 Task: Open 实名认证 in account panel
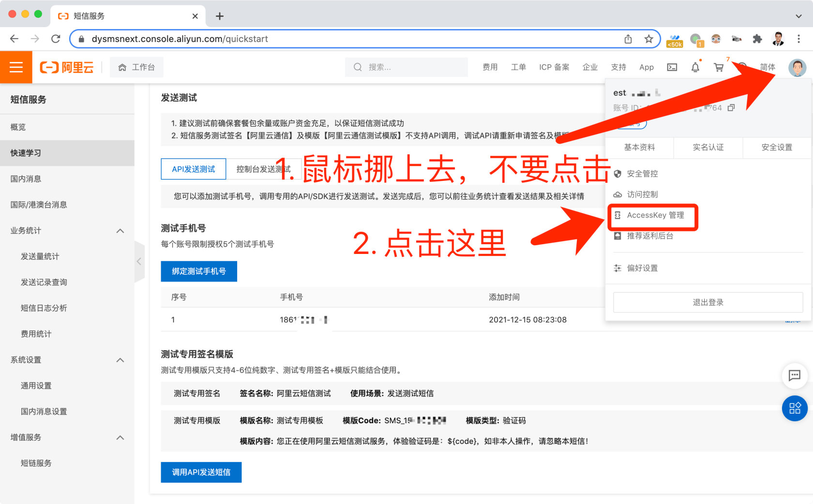708,147
